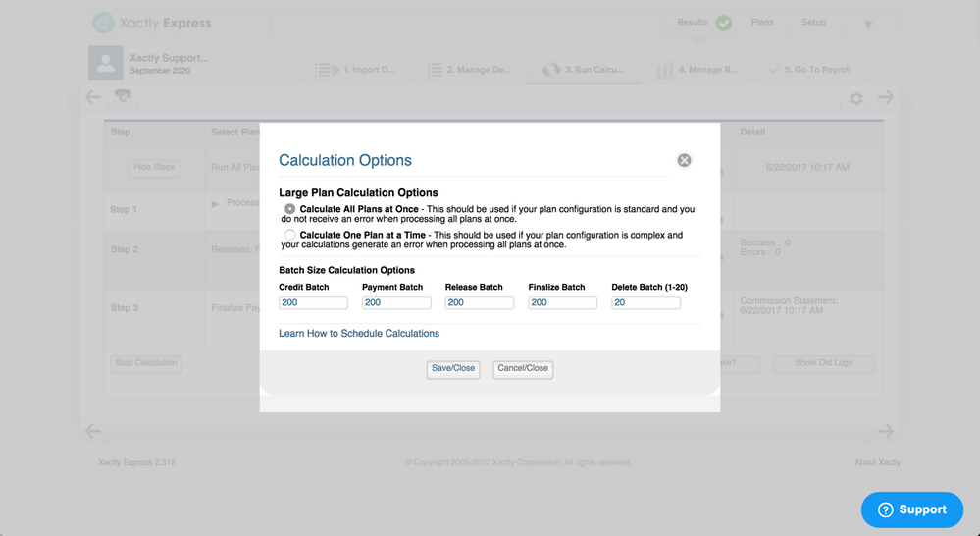Click the Payment Batch input field
The height and width of the screenshot is (536, 980).
tap(396, 302)
